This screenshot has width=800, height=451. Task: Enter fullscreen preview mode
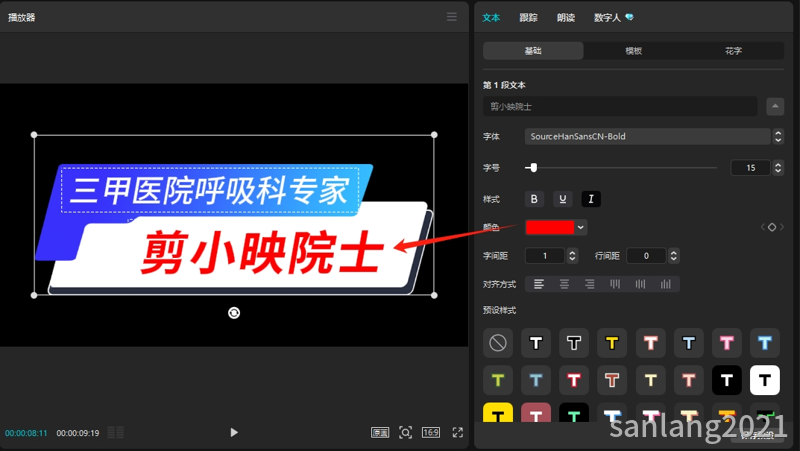click(458, 433)
